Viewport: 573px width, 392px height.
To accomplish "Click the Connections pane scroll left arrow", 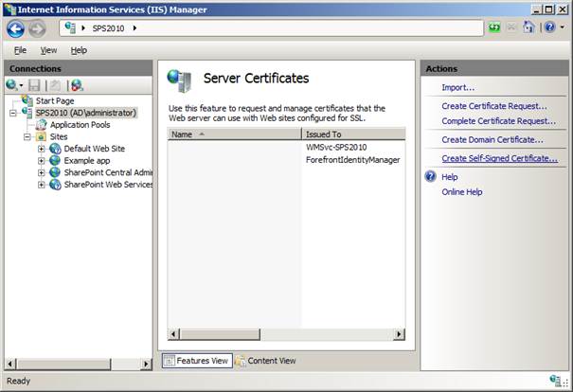I will coord(10,364).
